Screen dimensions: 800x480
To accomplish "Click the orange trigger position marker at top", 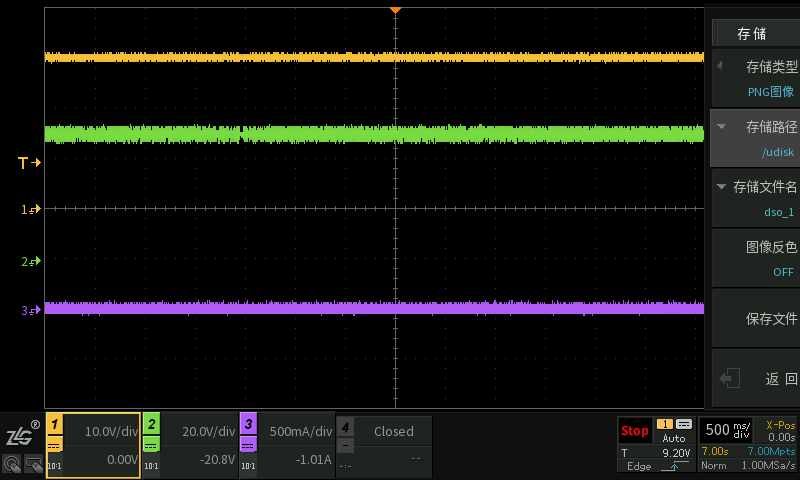I will (x=395, y=10).
